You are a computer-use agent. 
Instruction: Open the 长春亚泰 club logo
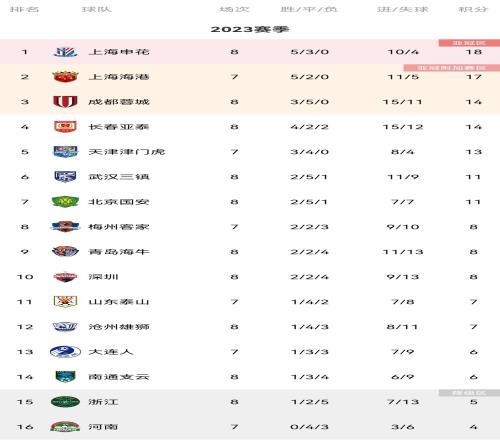pyautogui.click(x=65, y=127)
